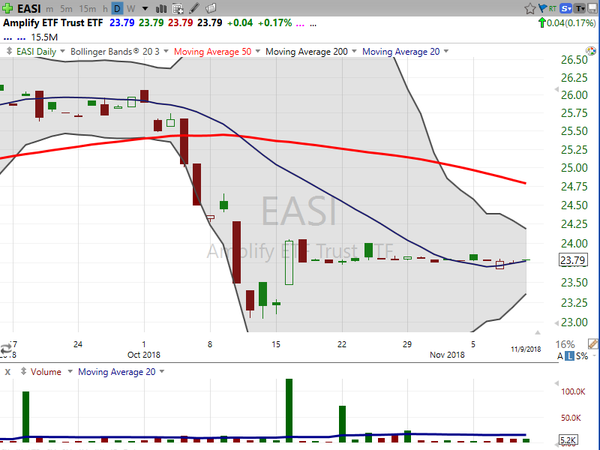Click the upward gray triangle below price chart
The height and width of the screenshot is (450, 600).
[538, 332]
